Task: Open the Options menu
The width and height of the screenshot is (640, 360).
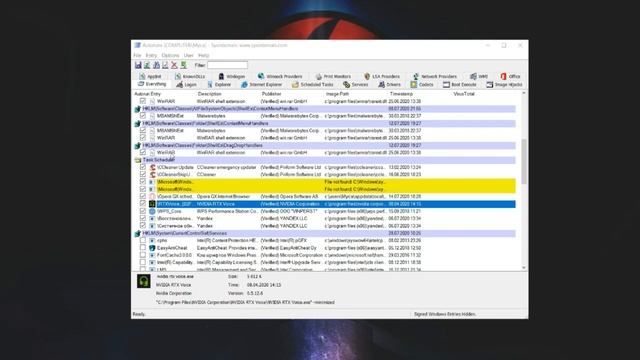Action: click(x=170, y=56)
